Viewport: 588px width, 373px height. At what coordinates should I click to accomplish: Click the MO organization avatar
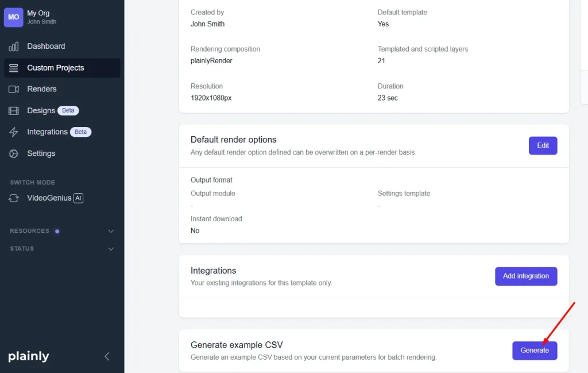(x=13, y=17)
